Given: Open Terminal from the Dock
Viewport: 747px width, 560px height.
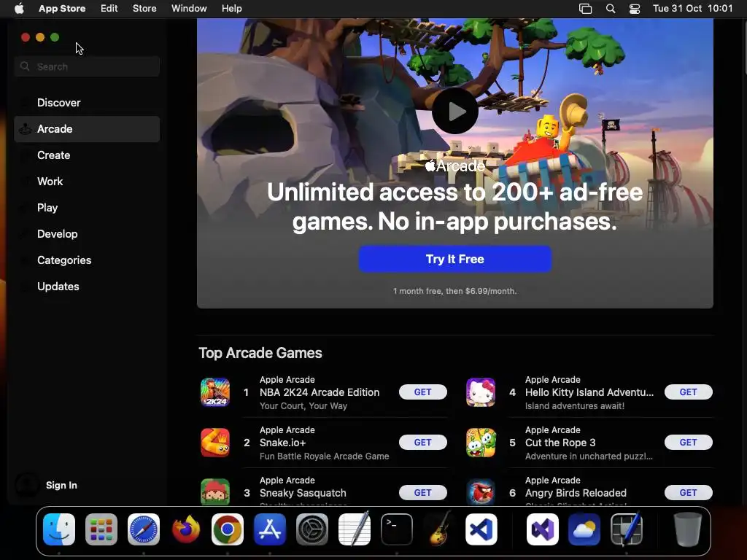Looking at the screenshot, I should (396, 529).
